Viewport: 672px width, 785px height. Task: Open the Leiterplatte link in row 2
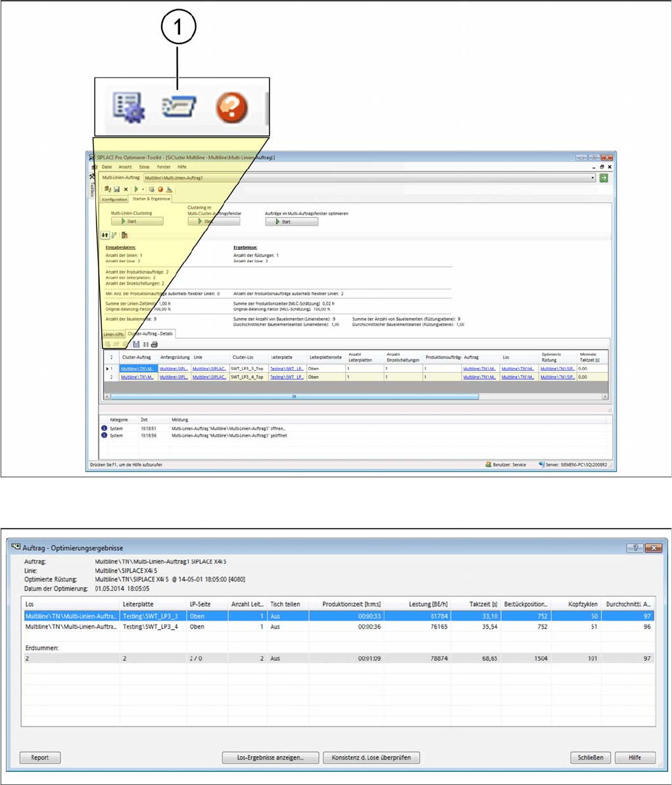pyautogui.click(x=287, y=377)
